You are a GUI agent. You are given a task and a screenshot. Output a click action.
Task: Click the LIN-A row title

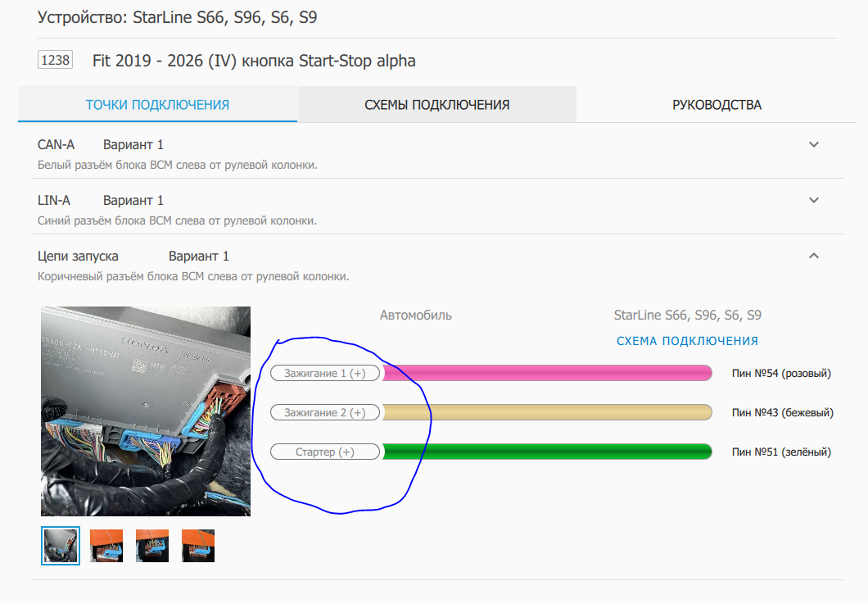tap(54, 200)
